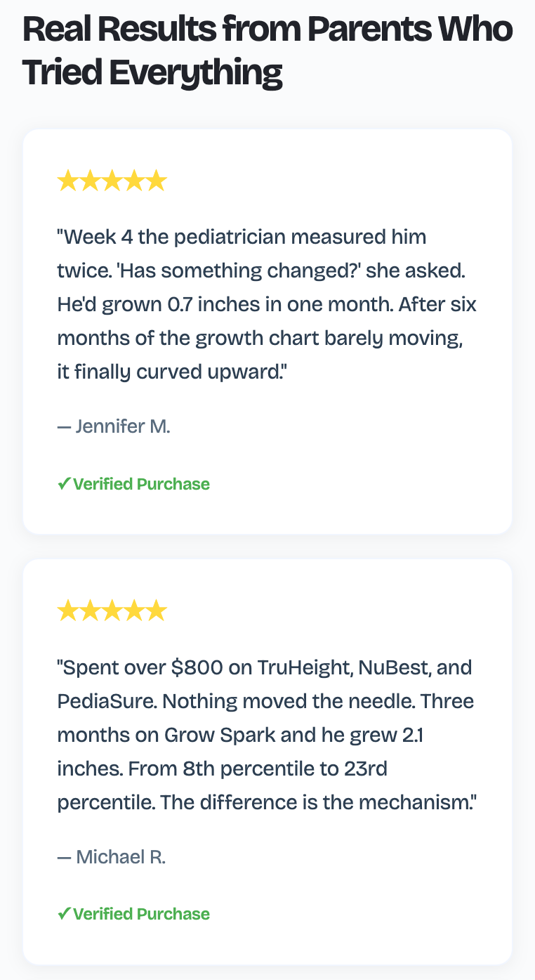The width and height of the screenshot is (535, 980).
Task: Click the second star in Jennifer M.'s review
Action: coord(90,181)
